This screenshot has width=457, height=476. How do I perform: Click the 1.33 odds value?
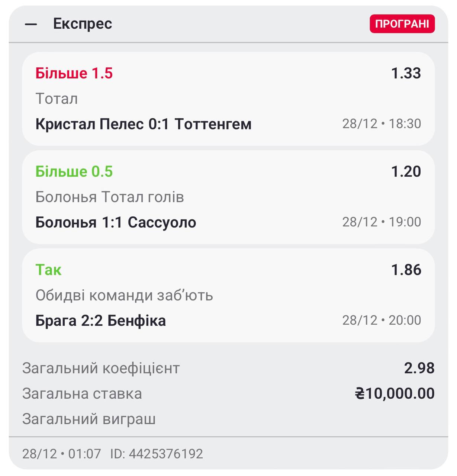pos(406,73)
